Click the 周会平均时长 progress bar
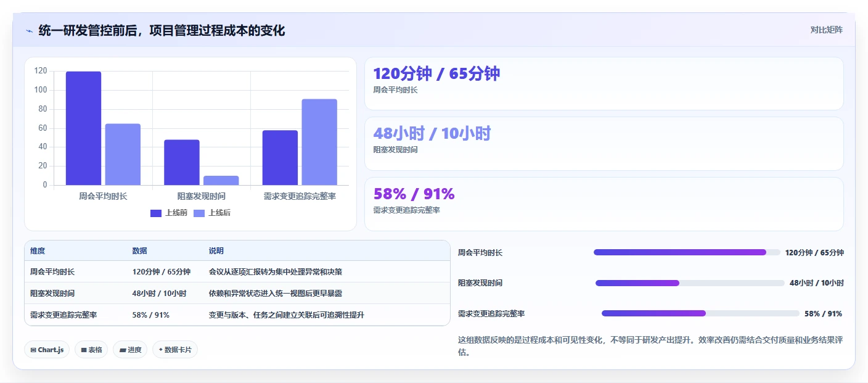Image resolution: width=868 pixels, height=383 pixels. coord(687,252)
